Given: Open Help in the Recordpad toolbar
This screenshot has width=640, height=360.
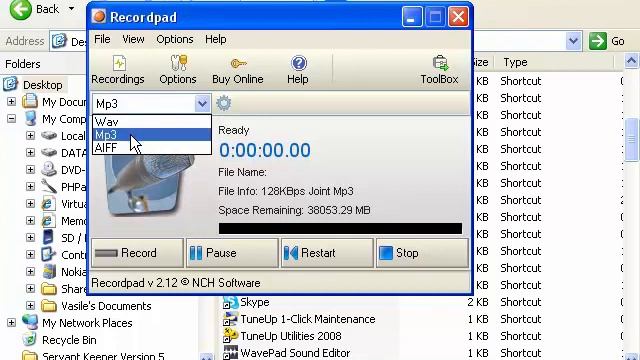Looking at the screenshot, I should (x=298, y=70).
